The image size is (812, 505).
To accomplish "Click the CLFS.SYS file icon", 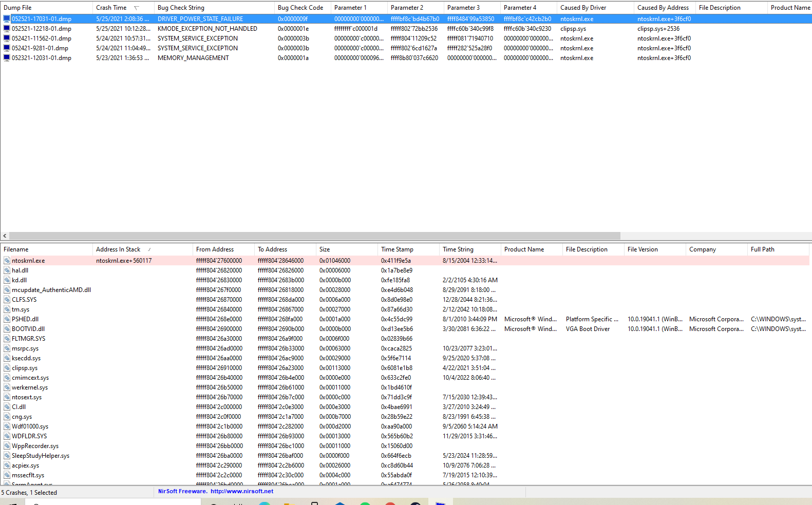I will [x=7, y=300].
